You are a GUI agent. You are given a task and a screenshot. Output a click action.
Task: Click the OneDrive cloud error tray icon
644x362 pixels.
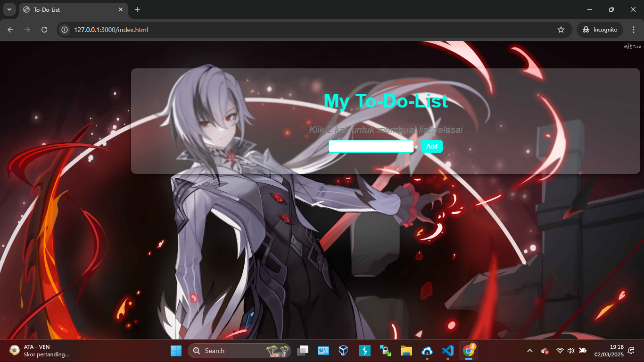(x=545, y=351)
